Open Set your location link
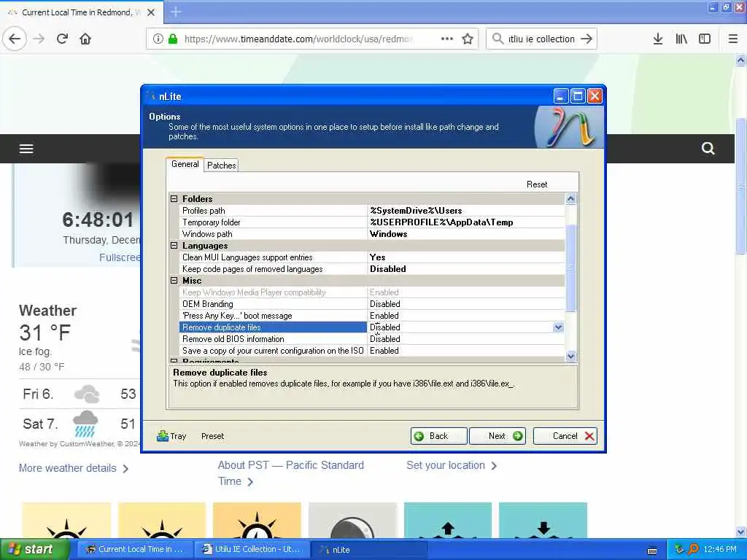The image size is (747, 560). click(x=451, y=465)
